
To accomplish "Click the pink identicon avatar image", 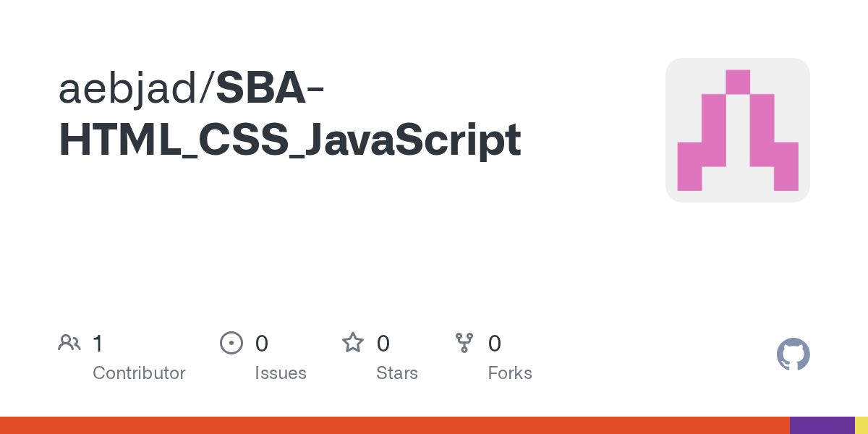I will (737, 130).
